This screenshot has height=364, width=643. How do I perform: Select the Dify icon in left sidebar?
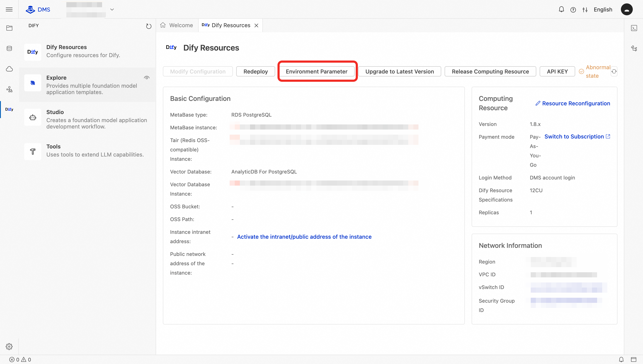click(9, 109)
